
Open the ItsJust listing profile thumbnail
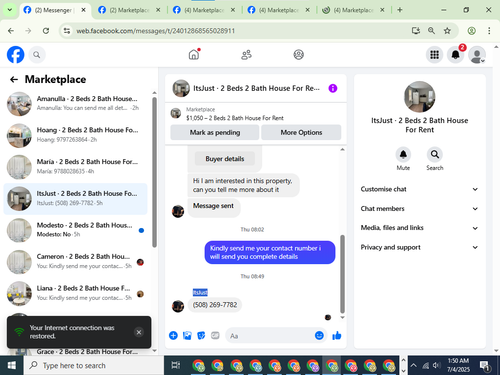pyautogui.click(x=419, y=97)
